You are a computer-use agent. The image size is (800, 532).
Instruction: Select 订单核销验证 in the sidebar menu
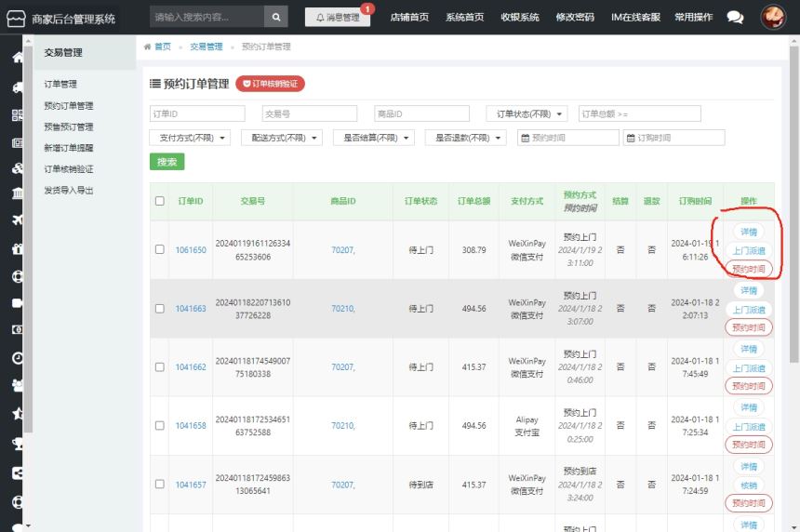click(x=68, y=169)
